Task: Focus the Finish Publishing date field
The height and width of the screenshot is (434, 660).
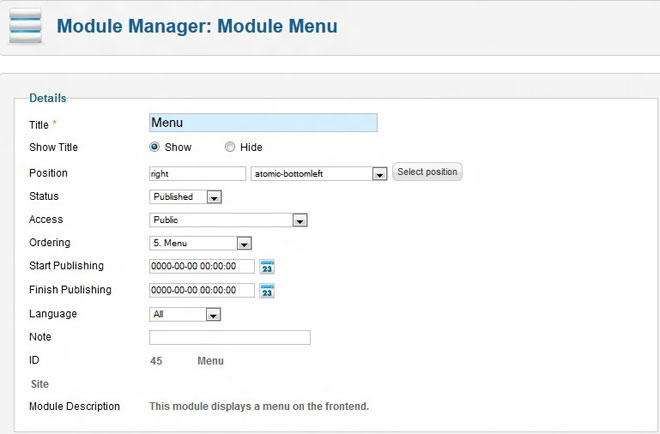Action: point(201,290)
